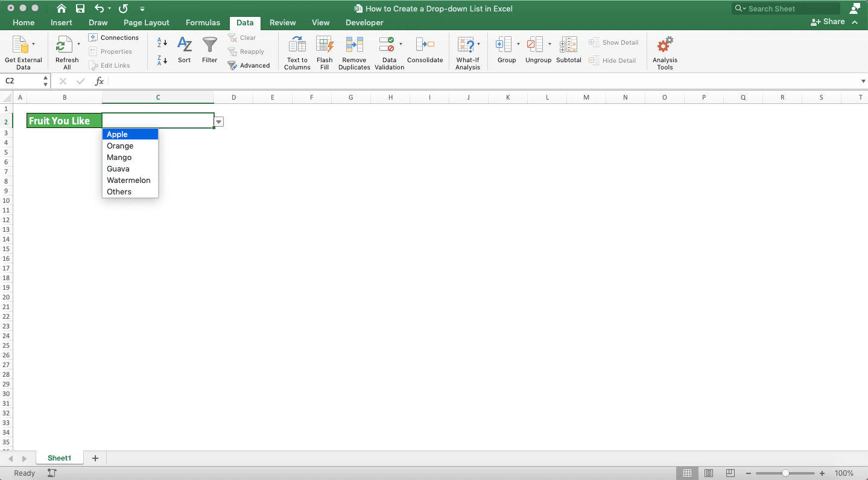Sort descending with the Z to A icon

coord(162,60)
